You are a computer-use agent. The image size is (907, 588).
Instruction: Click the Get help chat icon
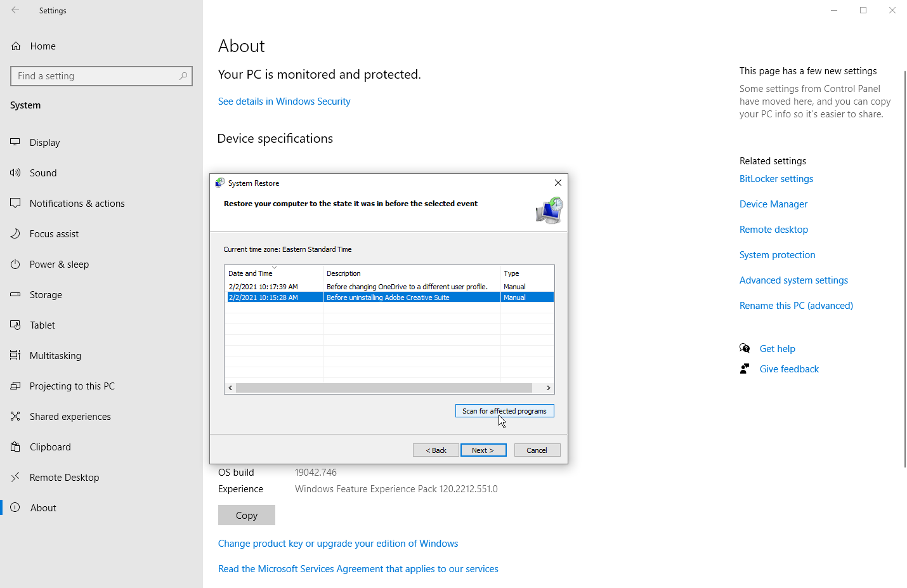pyautogui.click(x=745, y=348)
